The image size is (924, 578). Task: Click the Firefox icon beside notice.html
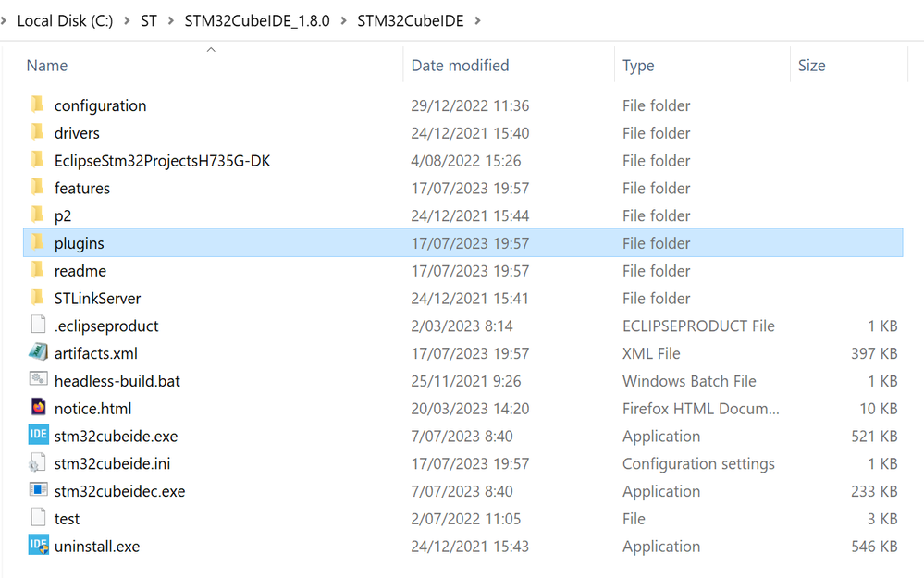38,408
